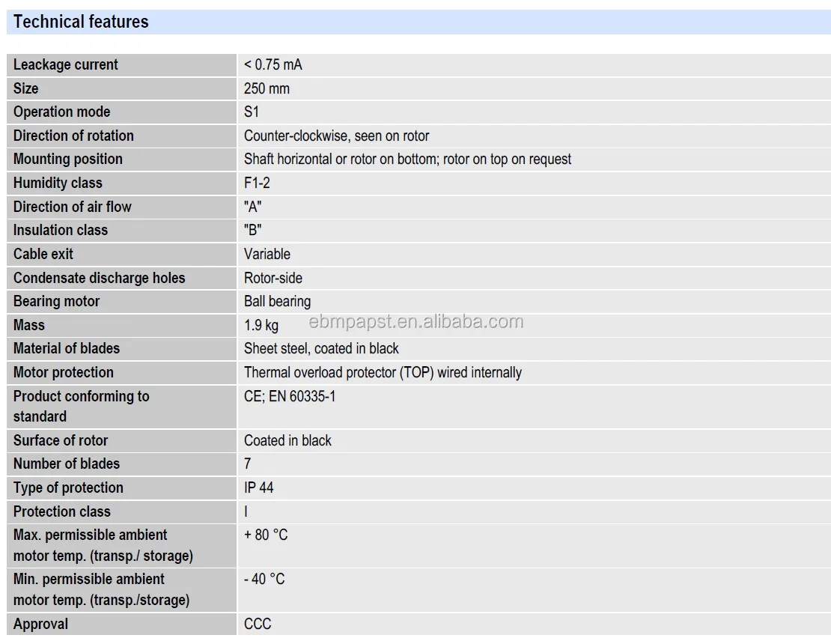The width and height of the screenshot is (831, 644).
Task: Click the 'CE; EN 60335-1' standard value
Action: tap(290, 396)
